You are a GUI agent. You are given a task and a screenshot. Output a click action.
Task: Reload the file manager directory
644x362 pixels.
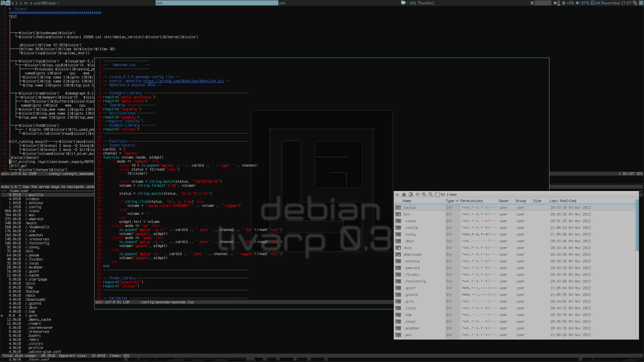tap(417, 194)
